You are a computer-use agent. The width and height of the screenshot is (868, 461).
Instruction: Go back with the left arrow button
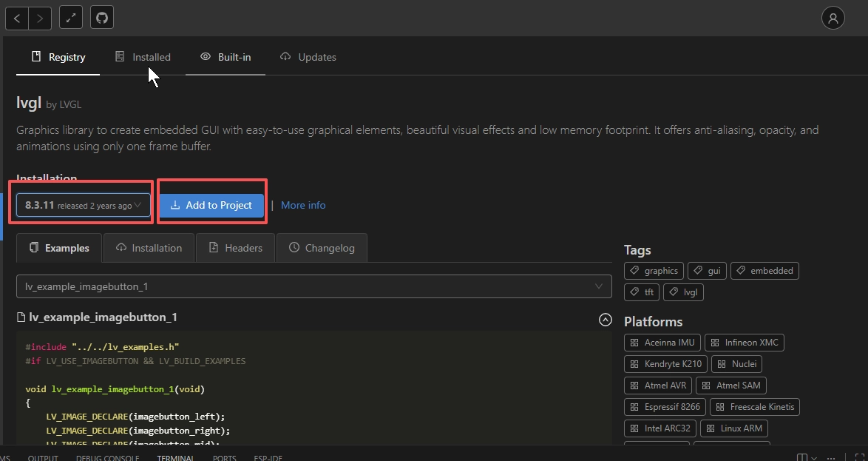(x=17, y=18)
